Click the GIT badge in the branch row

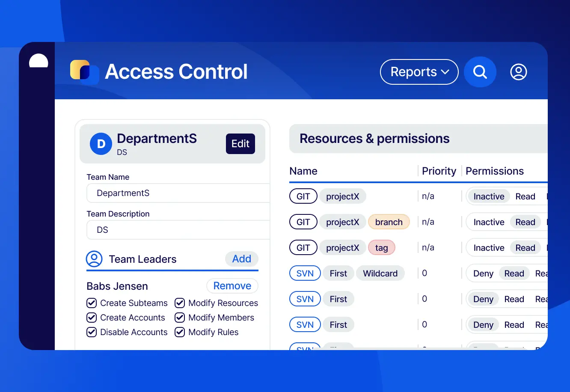click(x=303, y=222)
